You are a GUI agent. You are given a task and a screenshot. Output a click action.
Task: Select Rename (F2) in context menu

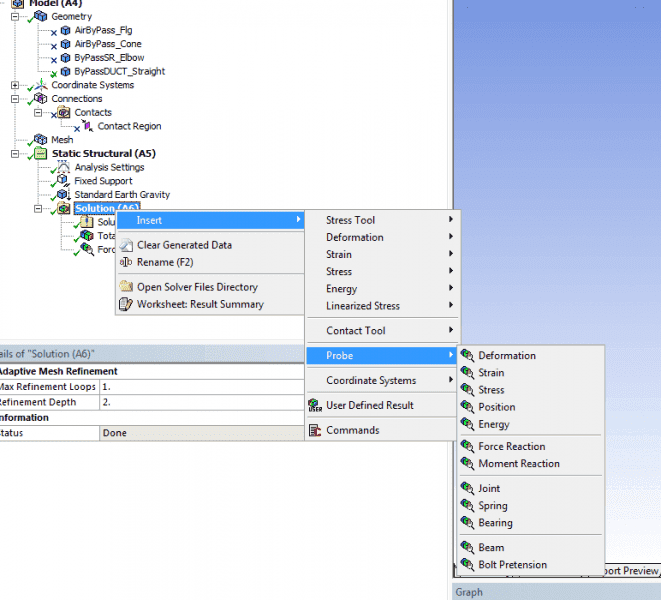164,262
